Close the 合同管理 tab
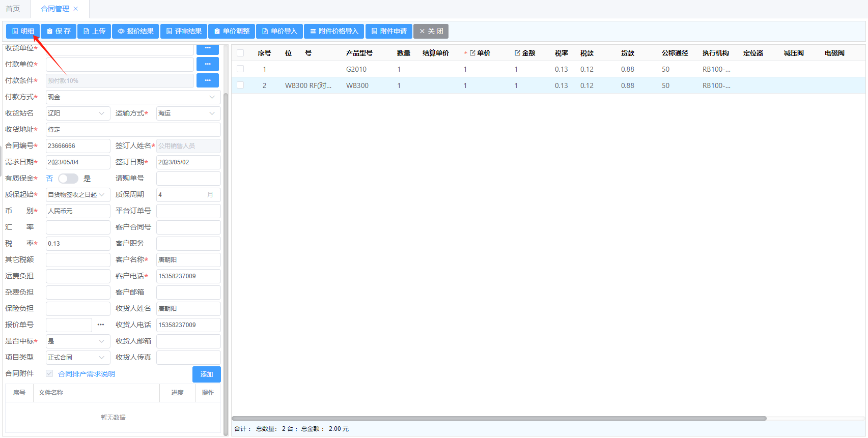This screenshot has height=438, width=868. (76, 9)
